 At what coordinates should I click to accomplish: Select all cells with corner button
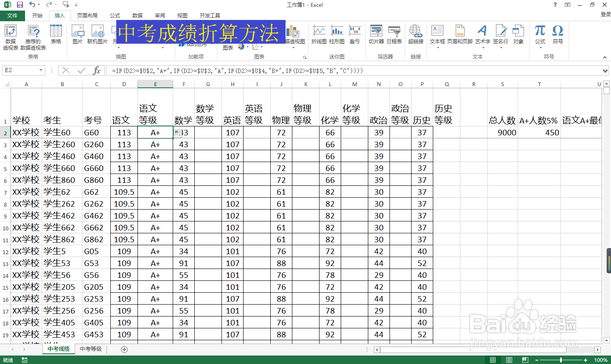pyautogui.click(x=6, y=84)
